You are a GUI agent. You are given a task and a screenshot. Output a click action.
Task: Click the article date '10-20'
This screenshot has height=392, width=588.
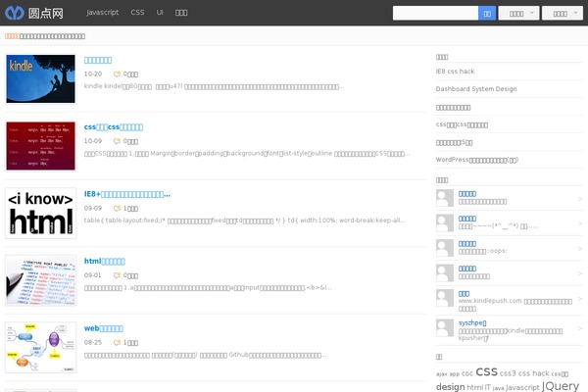pos(93,73)
